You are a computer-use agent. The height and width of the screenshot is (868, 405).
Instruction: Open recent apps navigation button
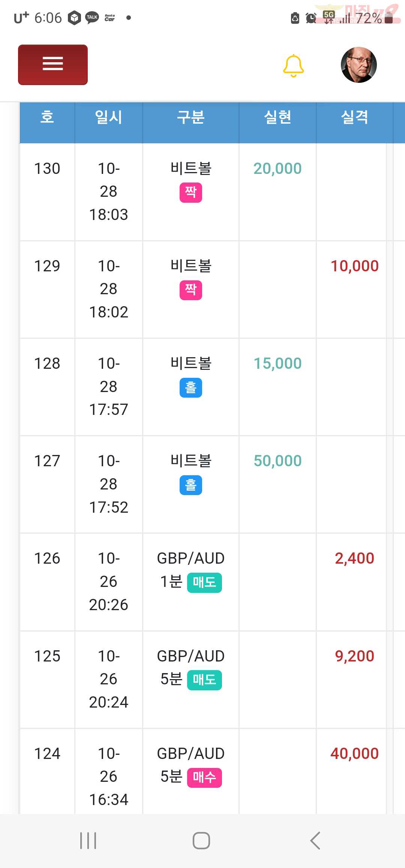point(88,841)
